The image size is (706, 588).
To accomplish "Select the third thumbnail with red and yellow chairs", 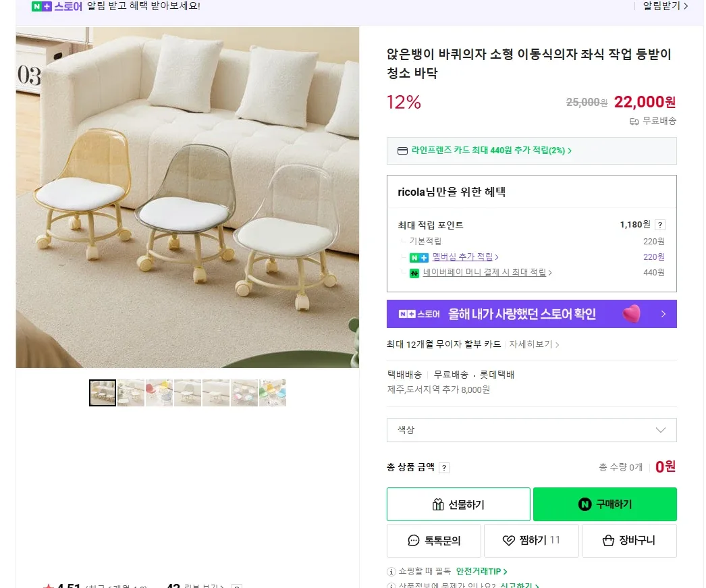I will pyautogui.click(x=159, y=393).
